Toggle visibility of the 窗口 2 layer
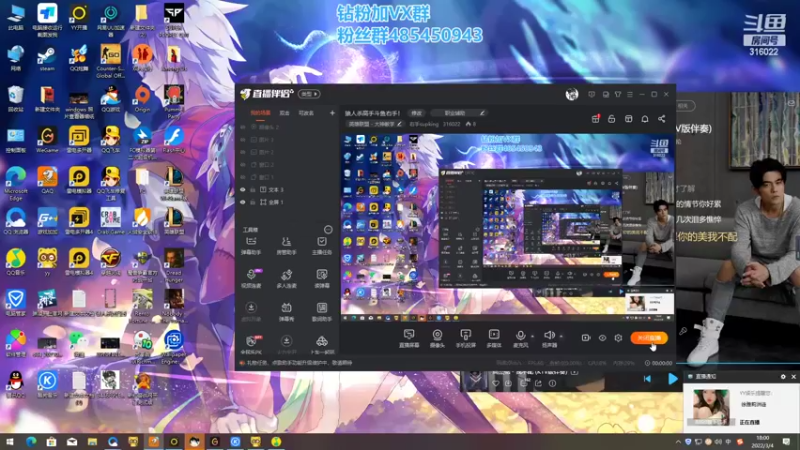The width and height of the screenshot is (800, 450). [x=243, y=164]
